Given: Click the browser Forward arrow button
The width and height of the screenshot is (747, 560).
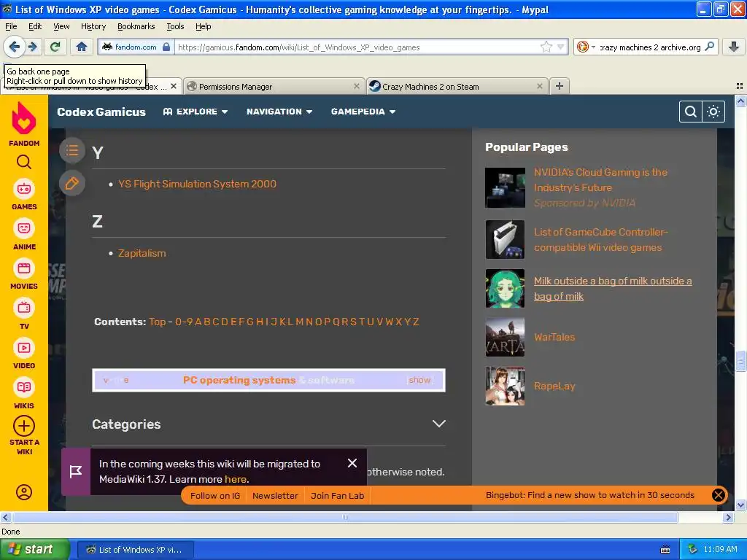Looking at the screenshot, I should pos(33,47).
